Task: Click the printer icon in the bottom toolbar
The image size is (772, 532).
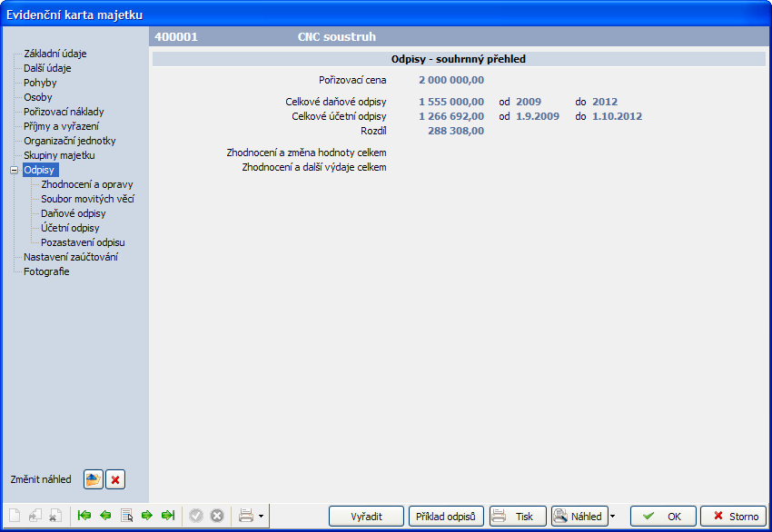Action: [x=246, y=516]
